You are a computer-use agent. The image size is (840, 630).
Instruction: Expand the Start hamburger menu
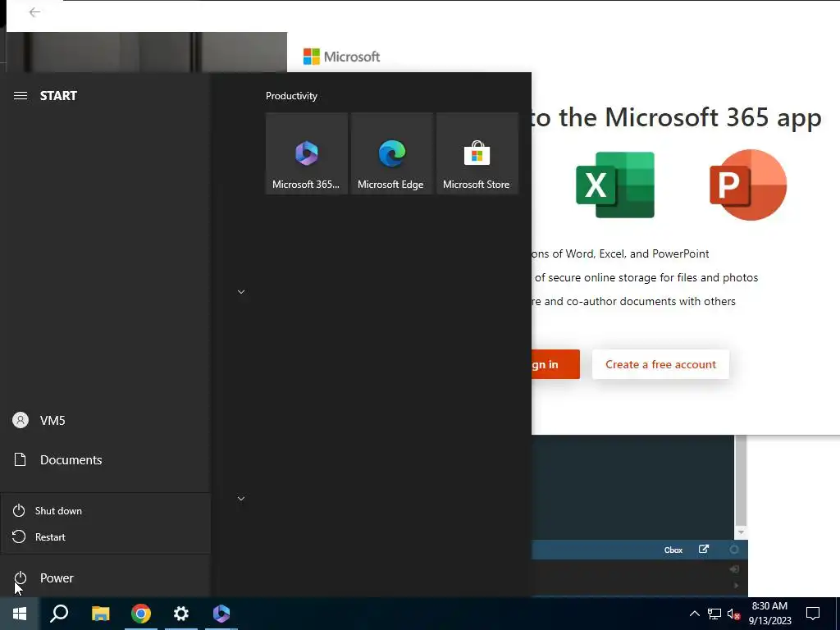tap(21, 96)
